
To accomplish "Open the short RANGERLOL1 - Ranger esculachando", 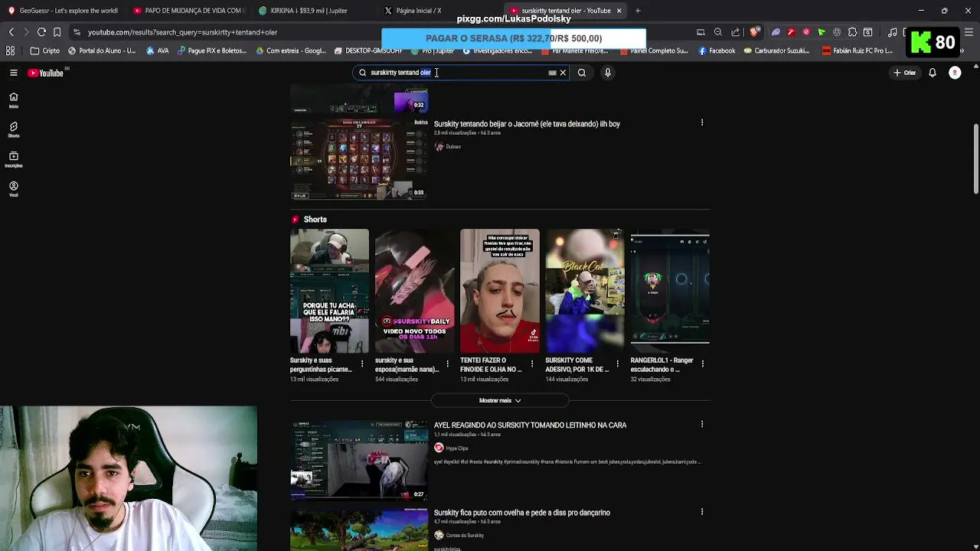I will (x=670, y=292).
